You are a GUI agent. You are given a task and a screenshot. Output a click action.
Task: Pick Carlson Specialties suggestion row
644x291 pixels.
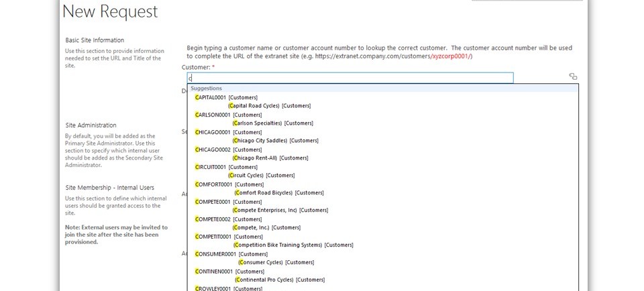(272, 123)
